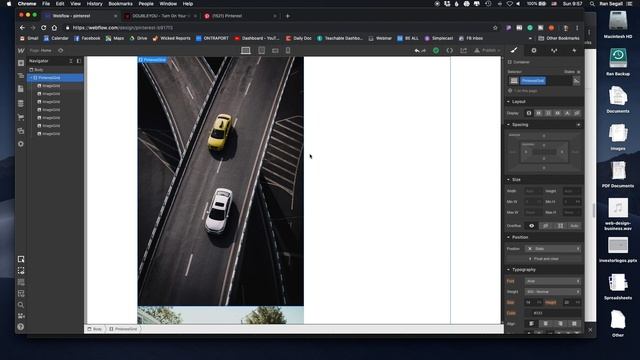640x360 pixels.
Task: Click the Undo arrow in Webflow toolbar
Action: (x=417, y=51)
